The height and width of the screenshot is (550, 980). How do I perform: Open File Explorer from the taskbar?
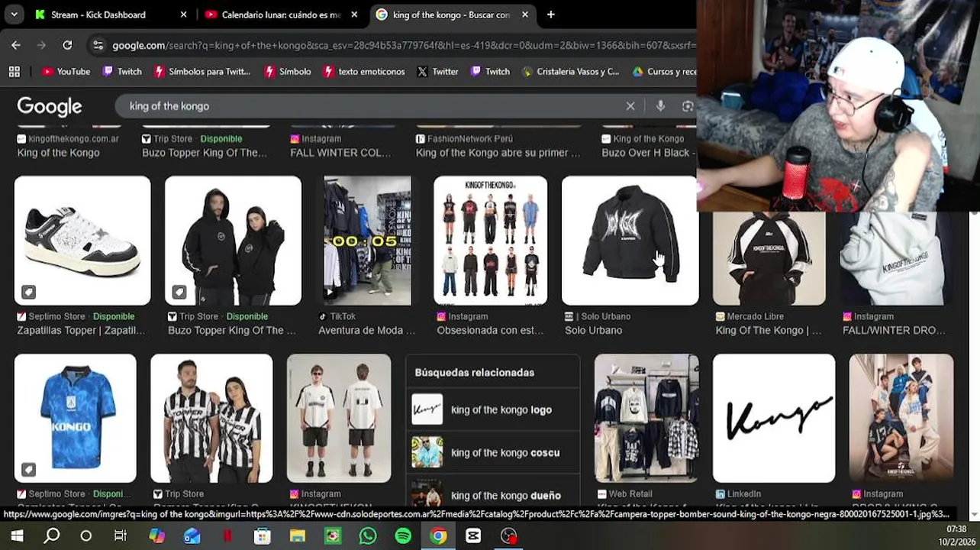pyautogui.click(x=297, y=536)
